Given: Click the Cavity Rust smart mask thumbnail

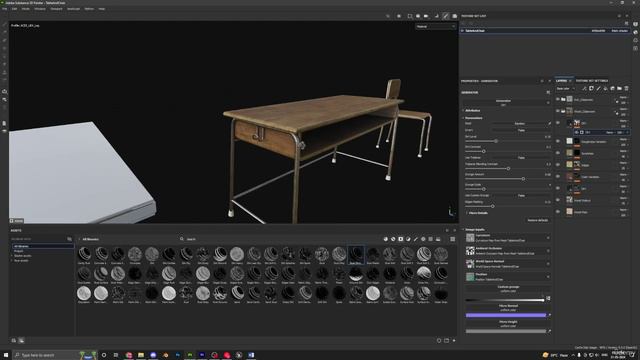Looking at the screenshot, I should coord(84,254).
